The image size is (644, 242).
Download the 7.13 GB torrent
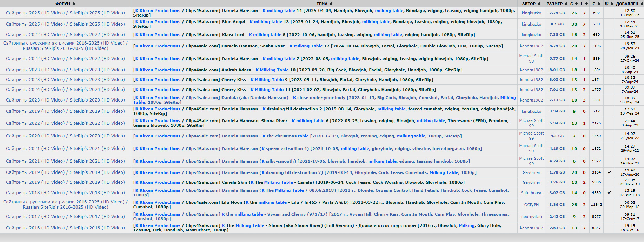[557, 100]
